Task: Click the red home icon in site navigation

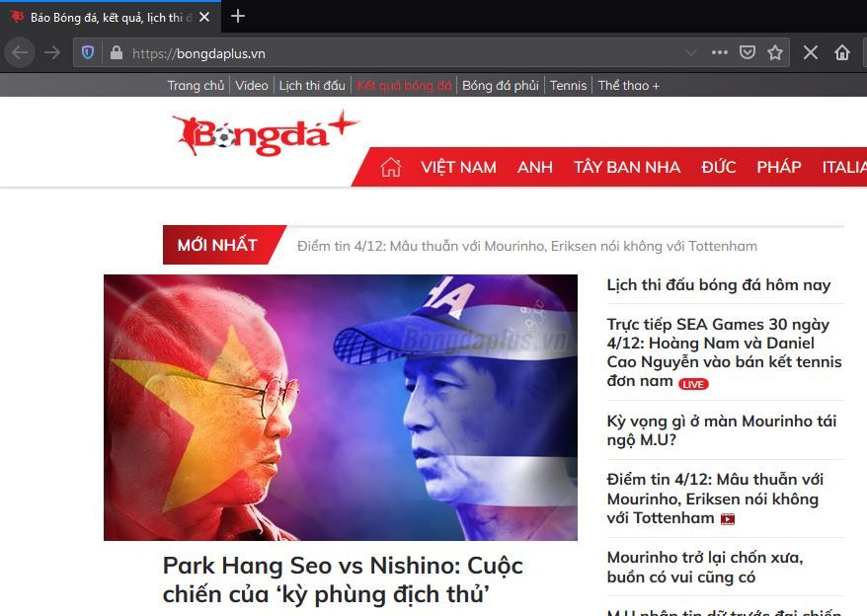Action: pyautogui.click(x=390, y=167)
